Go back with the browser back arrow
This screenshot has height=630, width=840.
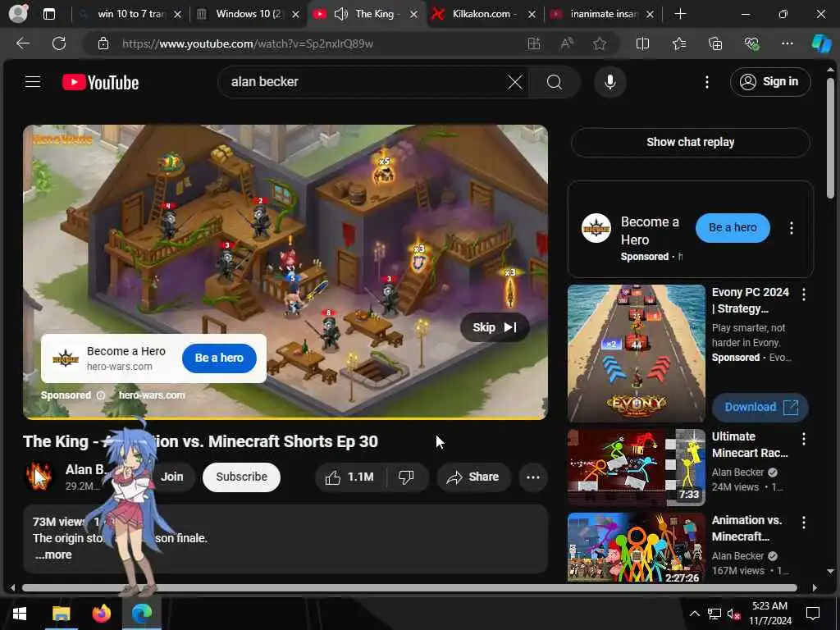[x=22, y=43]
